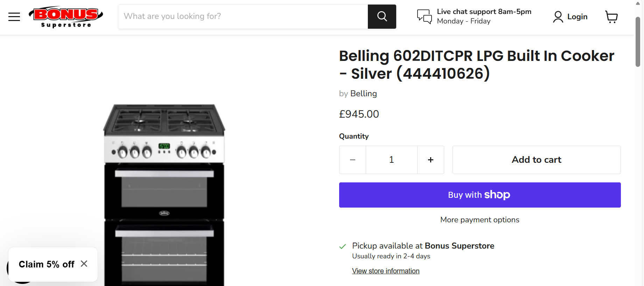Click the Bonus Superstore logo
The height and width of the screenshot is (286, 644).
click(66, 16)
